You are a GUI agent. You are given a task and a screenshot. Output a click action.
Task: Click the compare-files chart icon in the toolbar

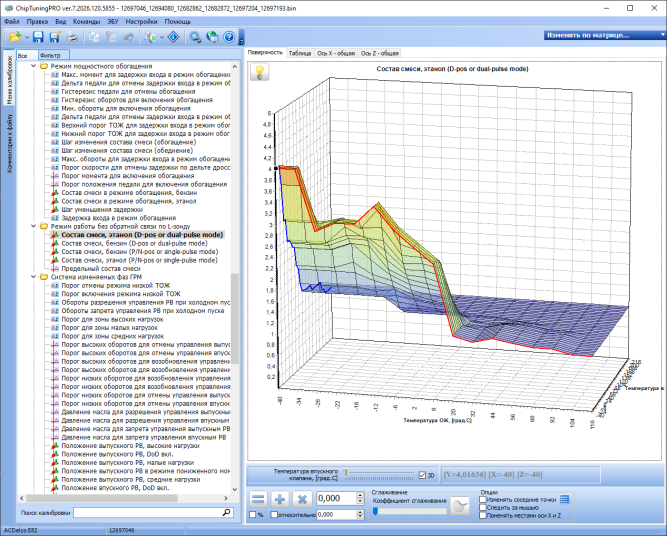[150, 37]
